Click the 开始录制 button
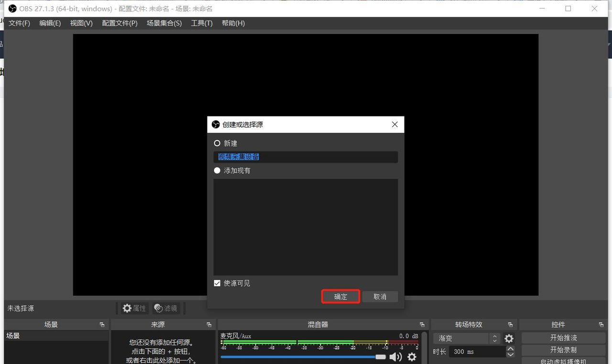Image resolution: width=612 pixels, height=364 pixels. pos(563,350)
